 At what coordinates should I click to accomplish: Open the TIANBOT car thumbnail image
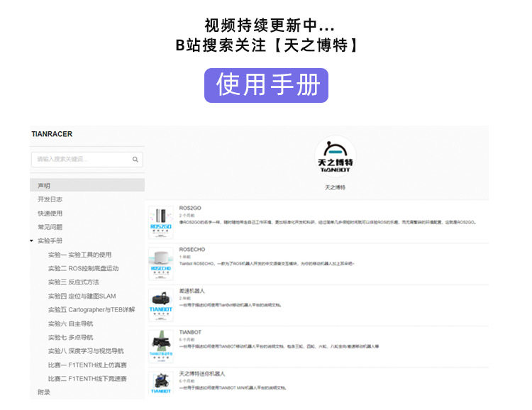[161, 347]
